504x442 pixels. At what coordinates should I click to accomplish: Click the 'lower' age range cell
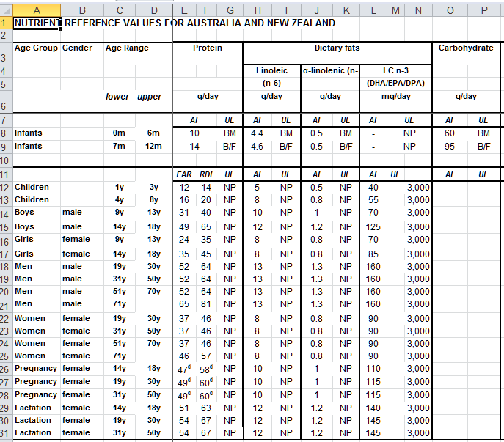(x=120, y=101)
